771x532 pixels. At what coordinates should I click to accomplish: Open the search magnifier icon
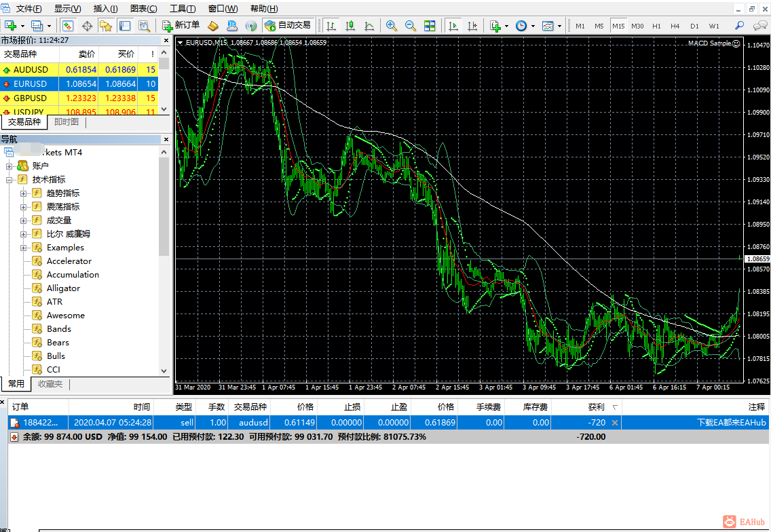pyautogui.click(x=740, y=26)
